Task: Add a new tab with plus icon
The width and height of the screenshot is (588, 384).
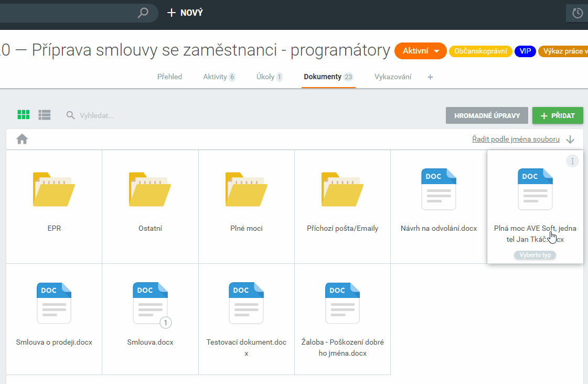Action: (x=430, y=77)
